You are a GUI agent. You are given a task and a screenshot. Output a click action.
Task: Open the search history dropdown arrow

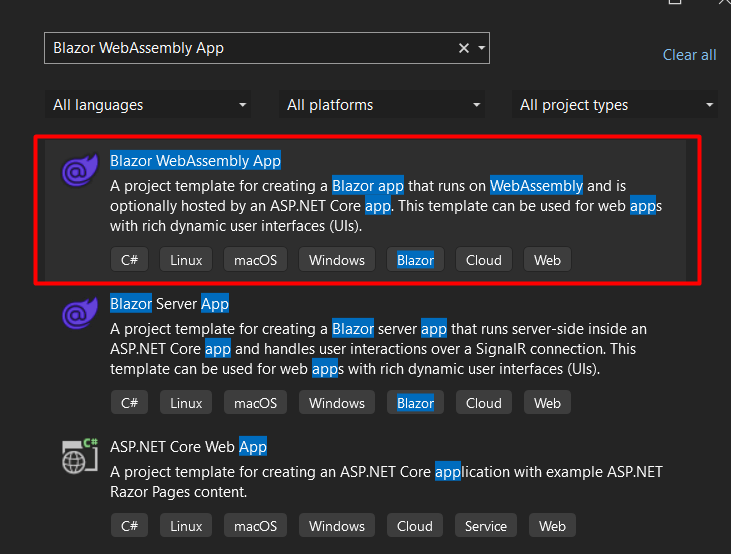(x=482, y=48)
